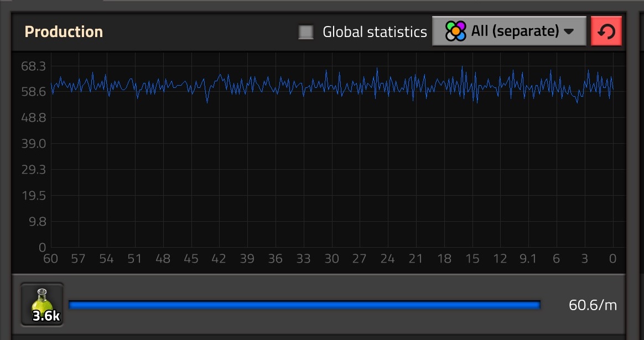
Task: Click the 45 x-axis time label
Action: coord(190,259)
